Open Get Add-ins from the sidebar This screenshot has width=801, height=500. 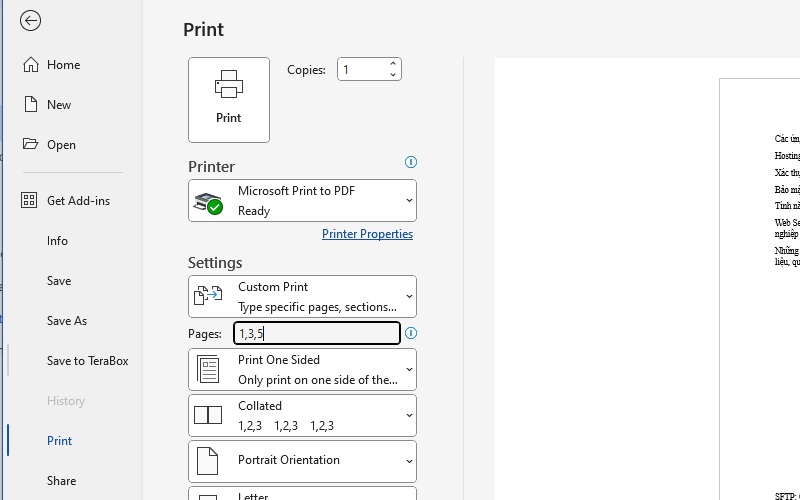point(78,201)
